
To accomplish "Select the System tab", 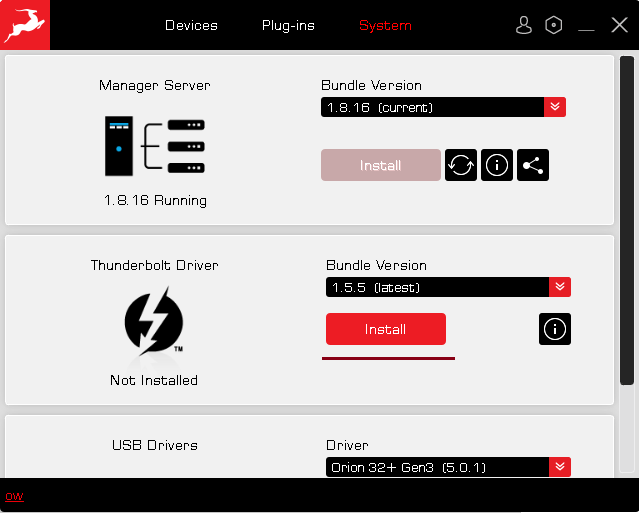I will (385, 25).
